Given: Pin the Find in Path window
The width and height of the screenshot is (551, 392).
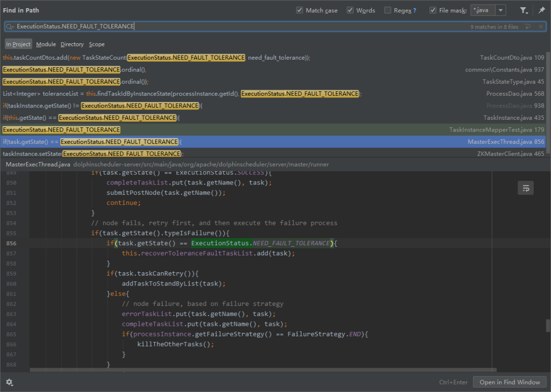Looking at the screenshot, I should [541, 10].
